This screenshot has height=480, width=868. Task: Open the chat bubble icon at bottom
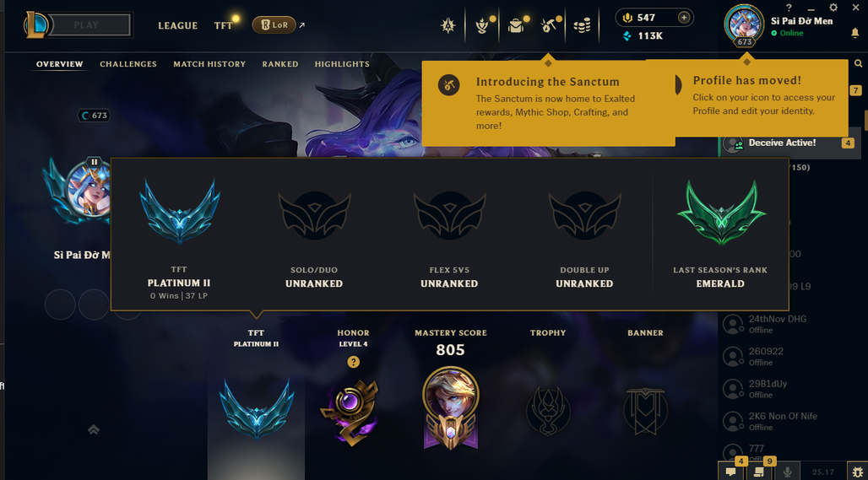click(730, 472)
